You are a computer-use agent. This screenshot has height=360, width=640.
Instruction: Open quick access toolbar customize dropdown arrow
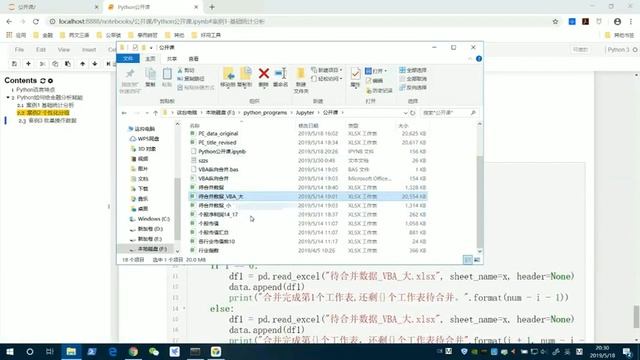151,48
